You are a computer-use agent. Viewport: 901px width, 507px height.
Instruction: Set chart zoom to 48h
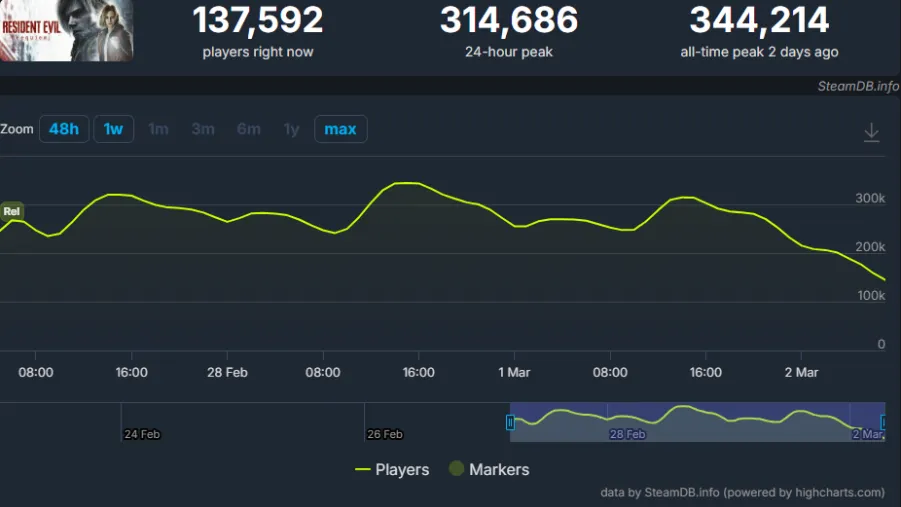point(64,129)
